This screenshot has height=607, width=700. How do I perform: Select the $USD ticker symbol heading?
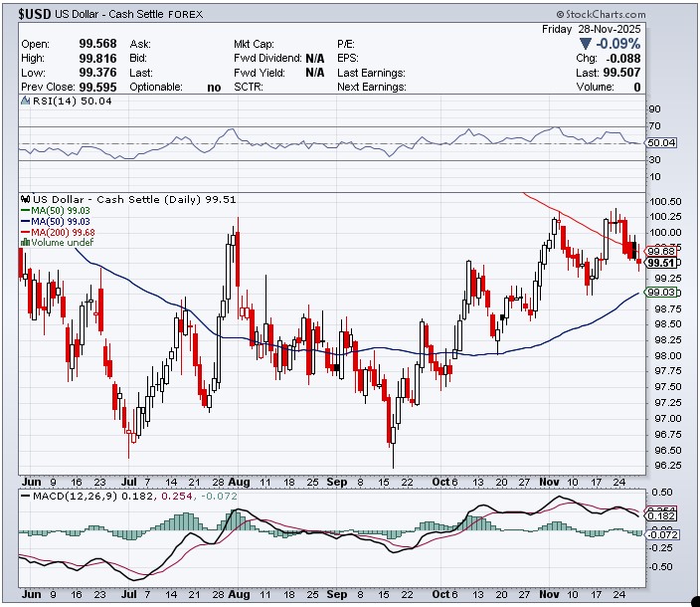(x=40, y=16)
